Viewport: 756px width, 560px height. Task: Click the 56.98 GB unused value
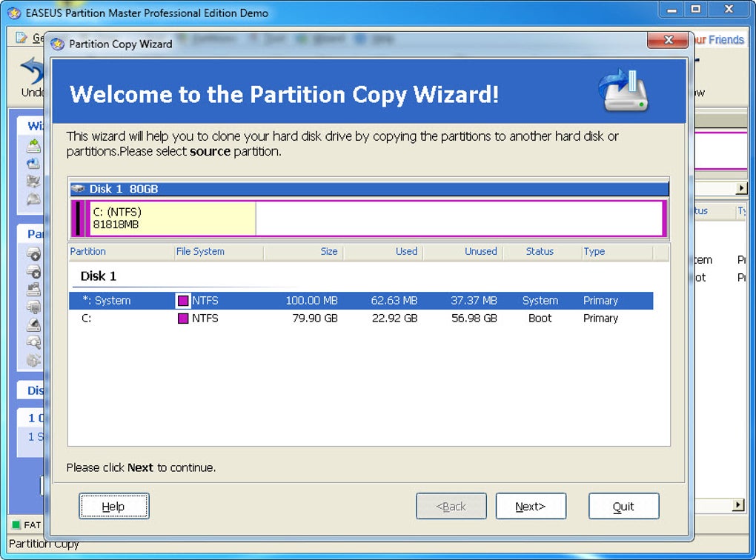click(x=474, y=319)
